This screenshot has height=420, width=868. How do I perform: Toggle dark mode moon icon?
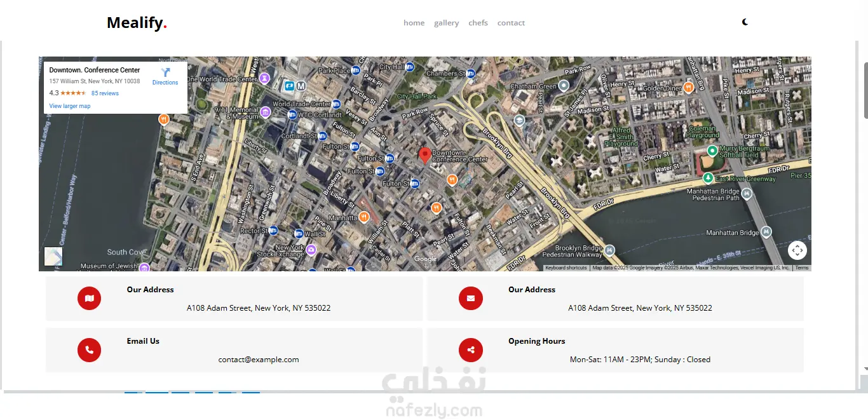click(x=745, y=22)
